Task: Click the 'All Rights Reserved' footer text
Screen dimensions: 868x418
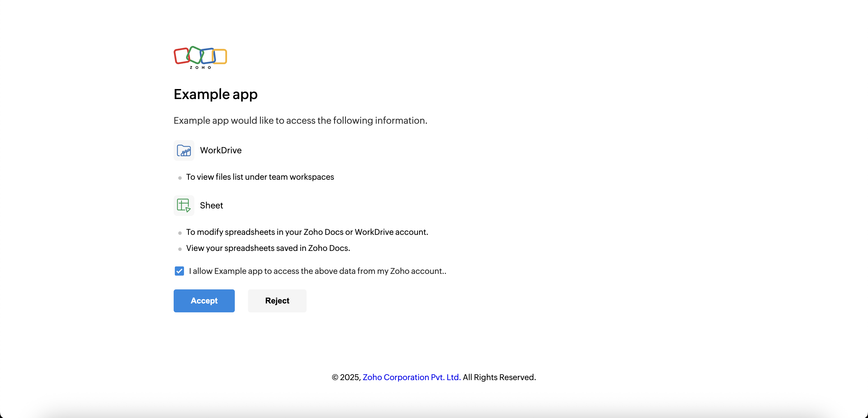Action: (499, 377)
